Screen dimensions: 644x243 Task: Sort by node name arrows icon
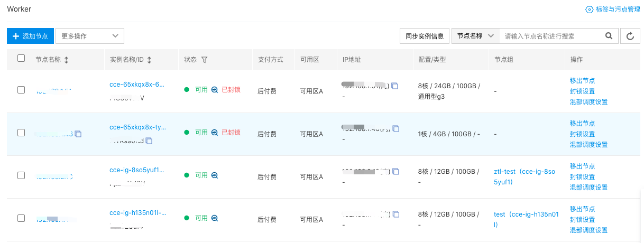pos(66,60)
